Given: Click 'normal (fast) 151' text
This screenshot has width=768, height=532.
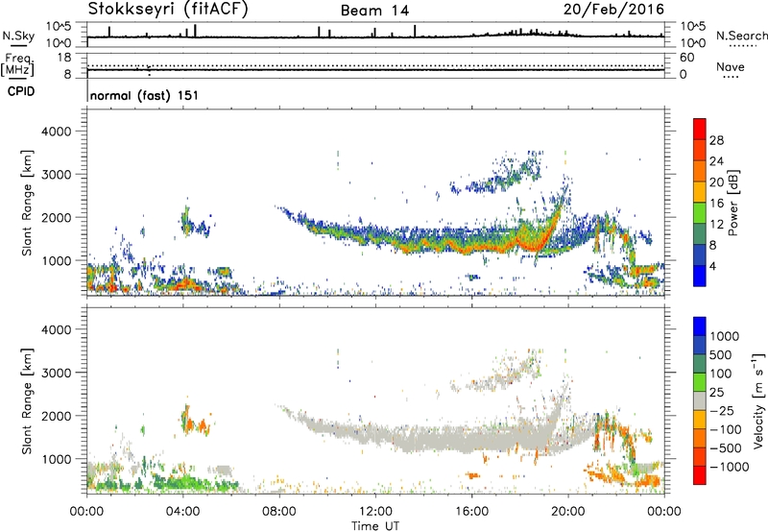Looking at the screenshot, I should click(x=145, y=95).
